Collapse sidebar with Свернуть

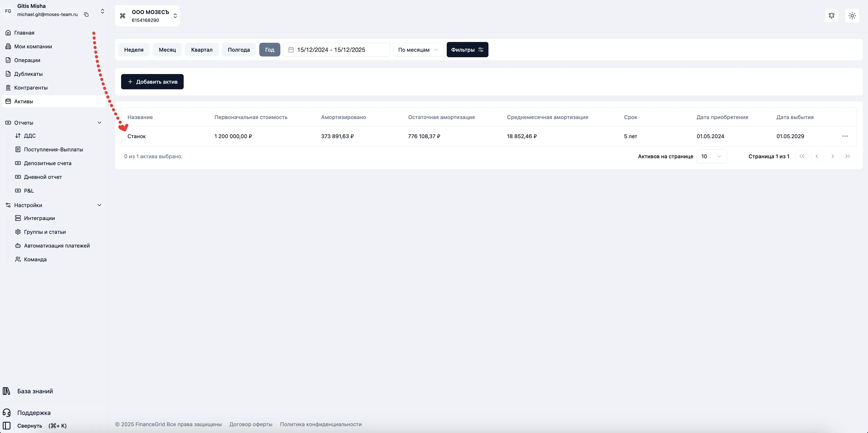coord(35,426)
